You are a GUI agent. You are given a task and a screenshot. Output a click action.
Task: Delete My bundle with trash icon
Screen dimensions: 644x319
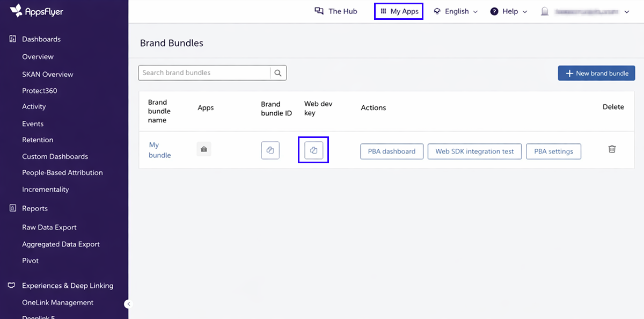point(612,149)
